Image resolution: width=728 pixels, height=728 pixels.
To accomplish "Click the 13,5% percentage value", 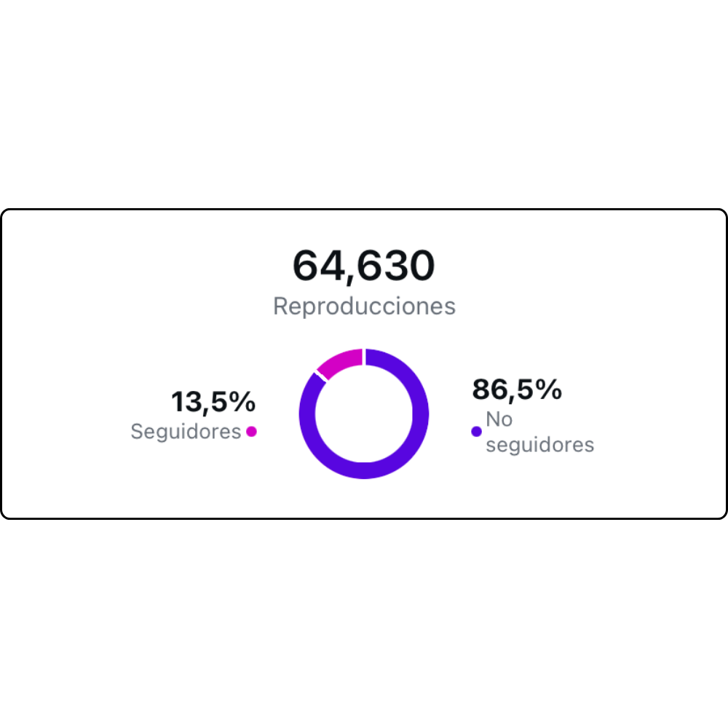I will (x=213, y=401).
